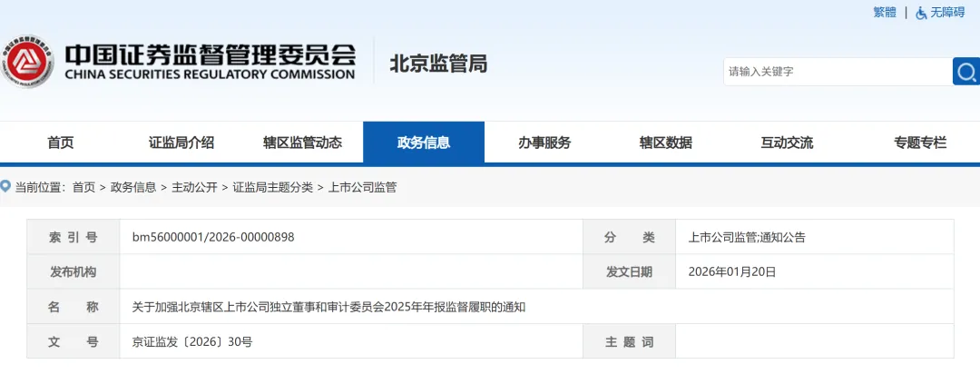The height and width of the screenshot is (374, 980).
Task: Open the 专题专栏 navigation tab
Action: (x=920, y=143)
